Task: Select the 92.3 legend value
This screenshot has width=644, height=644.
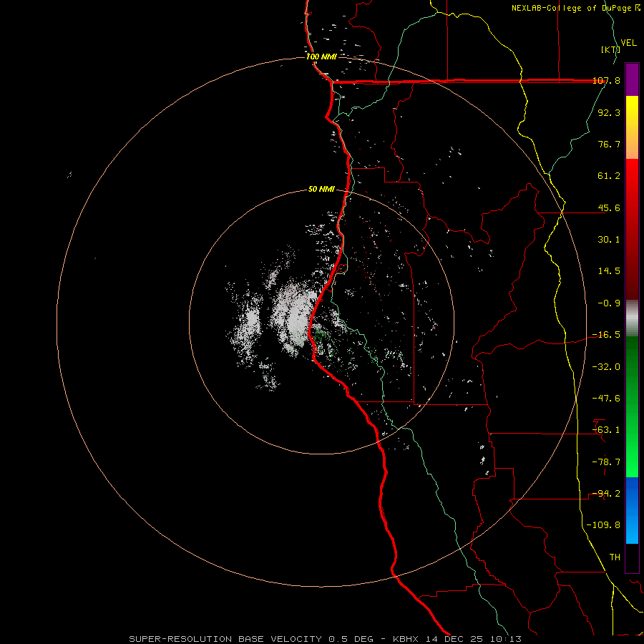Action: 609,112
